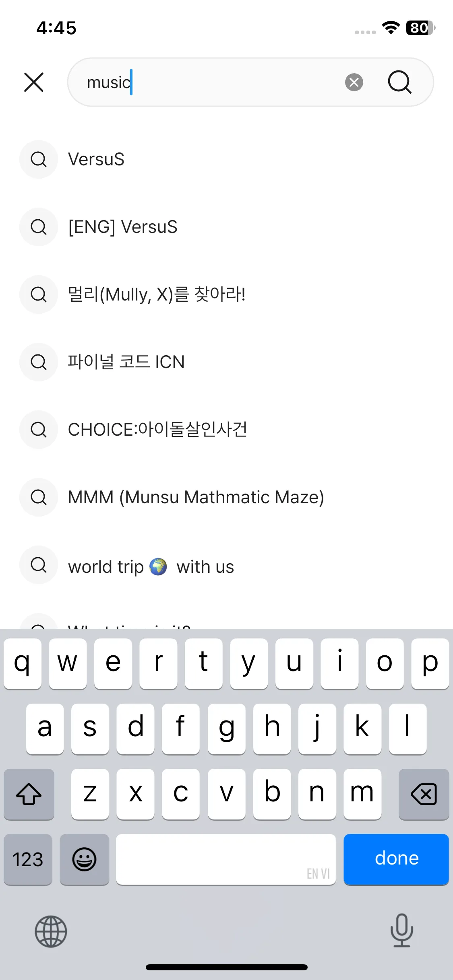Close the search screen with the X icon
Screen dimensions: 453x980
pos(34,82)
